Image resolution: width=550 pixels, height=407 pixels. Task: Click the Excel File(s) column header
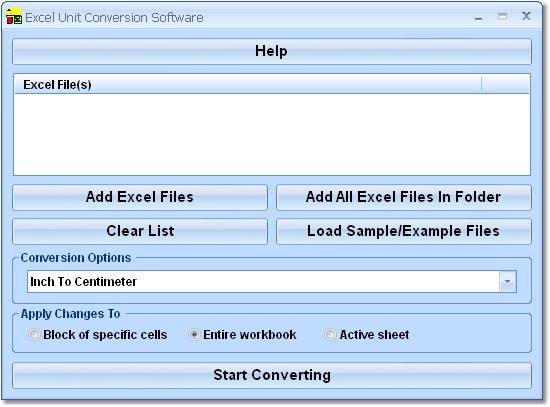[248, 85]
